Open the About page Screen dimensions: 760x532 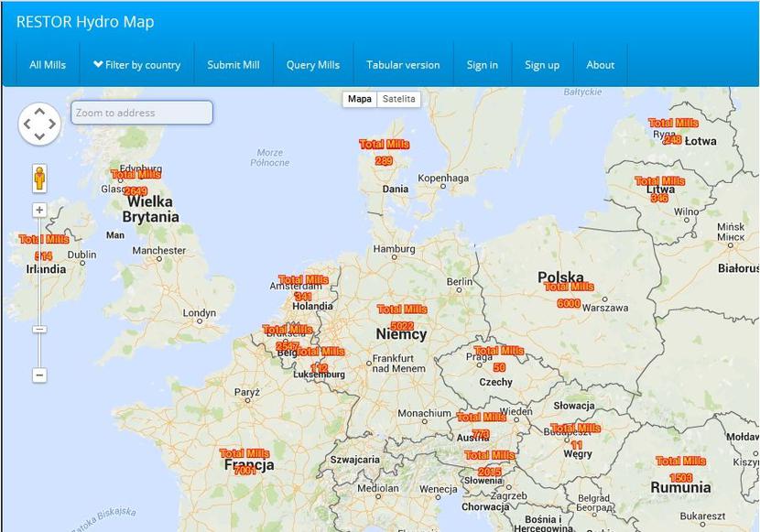[x=600, y=65]
